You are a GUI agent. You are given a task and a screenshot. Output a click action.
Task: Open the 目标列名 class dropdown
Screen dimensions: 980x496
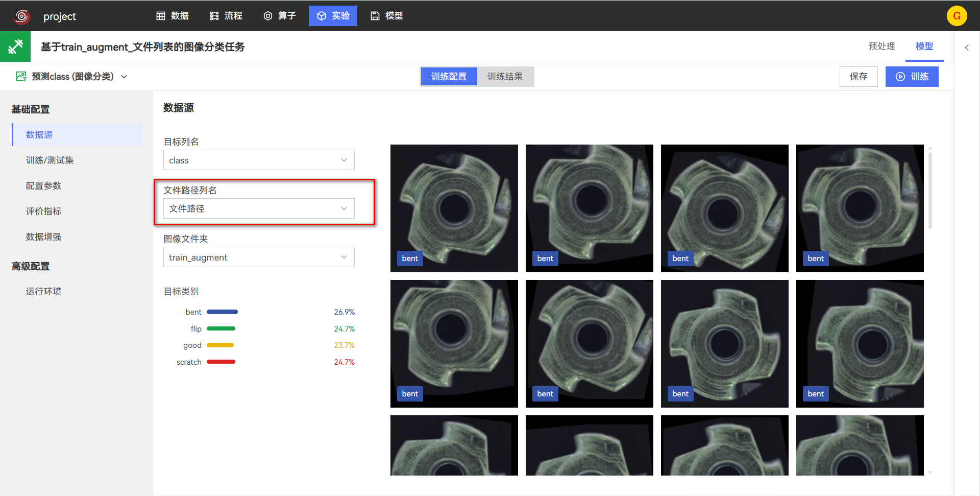pyautogui.click(x=259, y=160)
